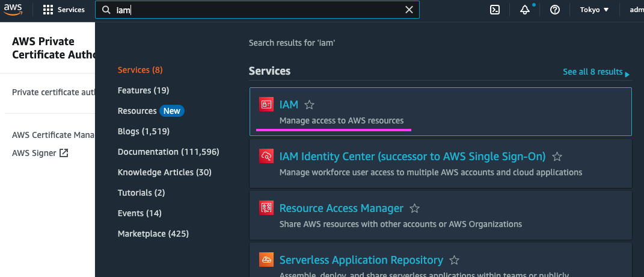
Task: Expand the Tokyo region dropdown
Action: pos(594,10)
